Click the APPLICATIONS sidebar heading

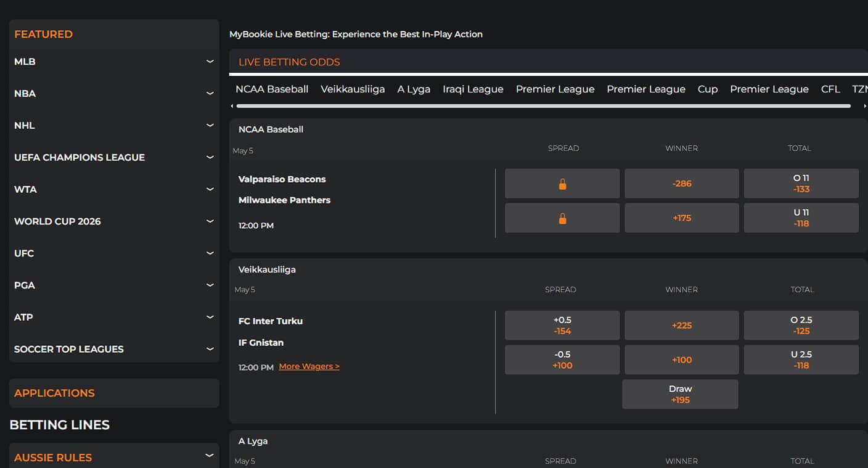coord(54,393)
